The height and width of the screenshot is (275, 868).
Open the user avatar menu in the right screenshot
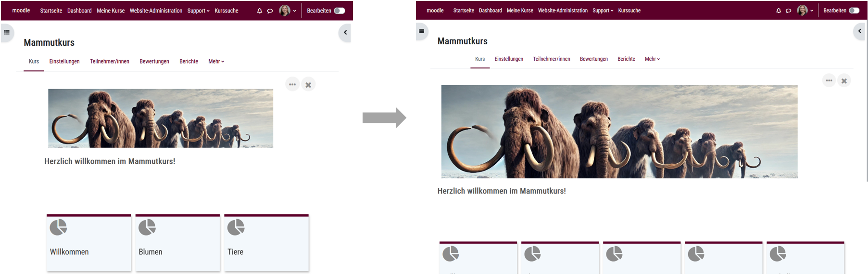point(803,11)
